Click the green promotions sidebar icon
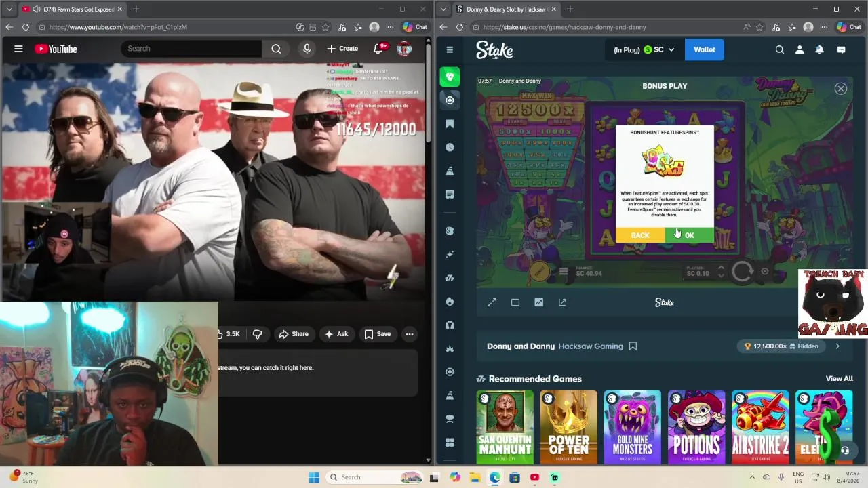 point(450,77)
